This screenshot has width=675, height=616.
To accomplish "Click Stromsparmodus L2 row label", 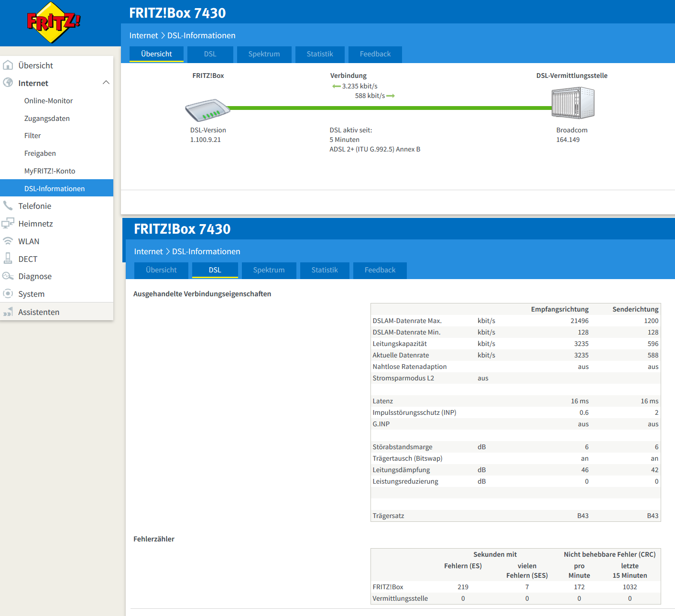I will click(x=403, y=378).
